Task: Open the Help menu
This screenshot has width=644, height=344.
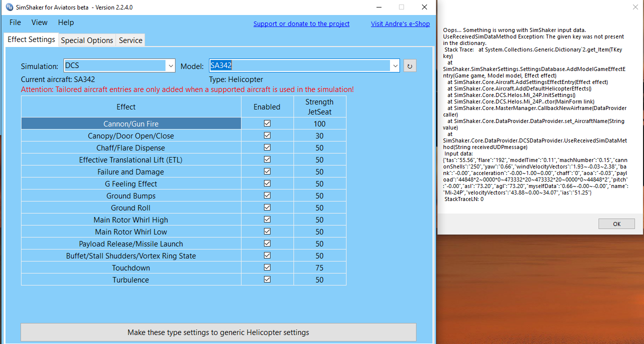Action: point(66,22)
